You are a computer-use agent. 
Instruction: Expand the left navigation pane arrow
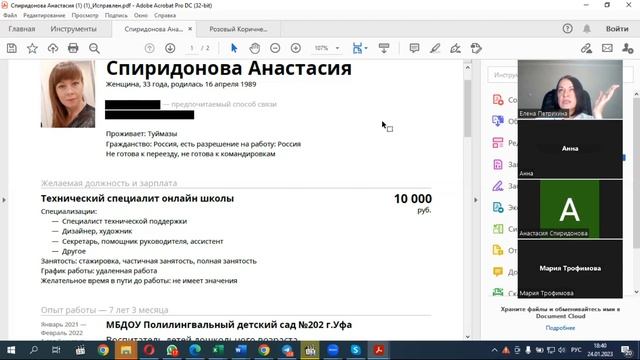[4, 200]
